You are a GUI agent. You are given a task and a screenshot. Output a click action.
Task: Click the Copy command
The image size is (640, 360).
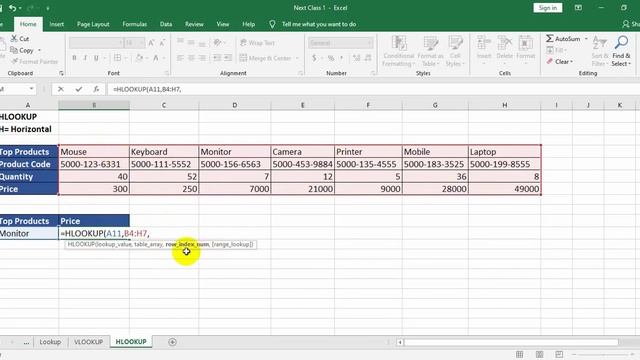click(22, 50)
